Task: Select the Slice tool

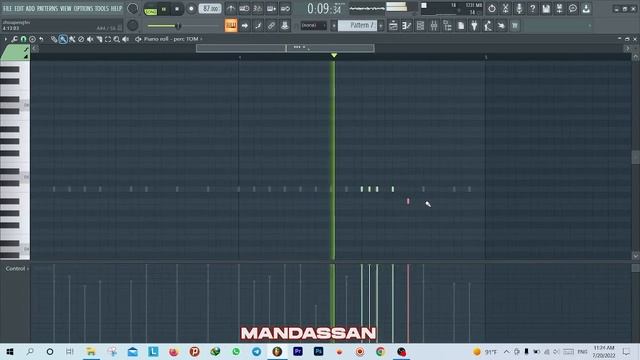Action: click(99, 39)
